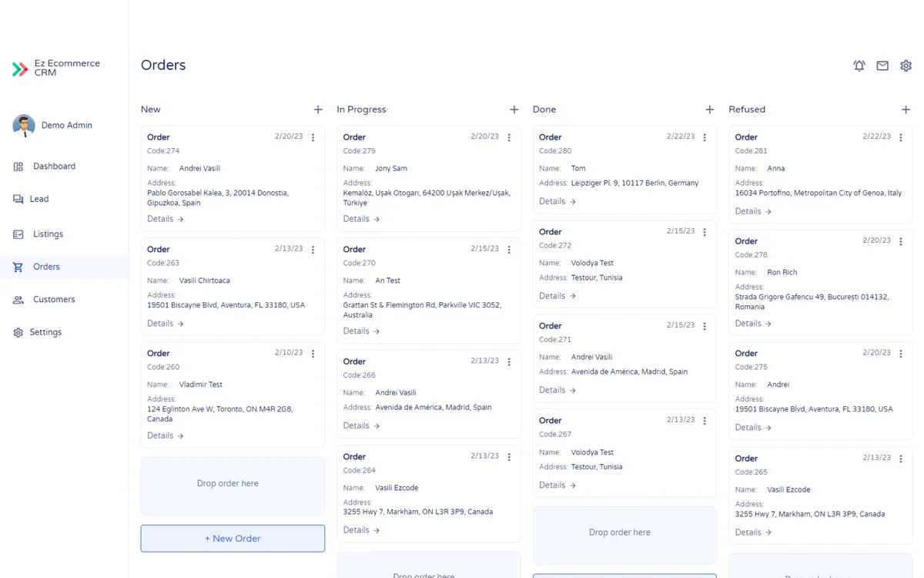This screenshot has width=924, height=578.
Task: Click the plus icon beside Refused column
Action: 906,109
